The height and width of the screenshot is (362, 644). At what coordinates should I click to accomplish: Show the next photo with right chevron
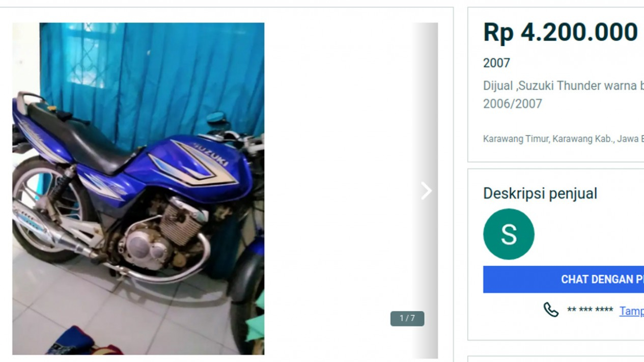tap(426, 191)
